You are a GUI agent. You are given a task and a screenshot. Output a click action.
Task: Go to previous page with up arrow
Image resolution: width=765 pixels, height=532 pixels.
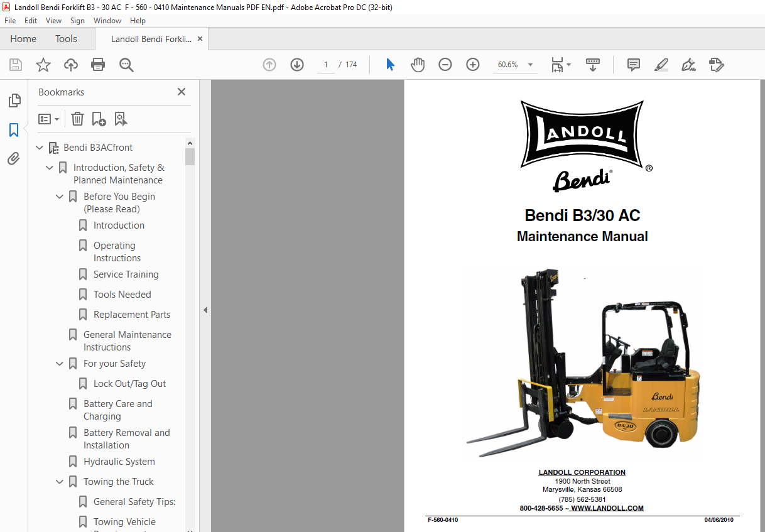[269, 65]
